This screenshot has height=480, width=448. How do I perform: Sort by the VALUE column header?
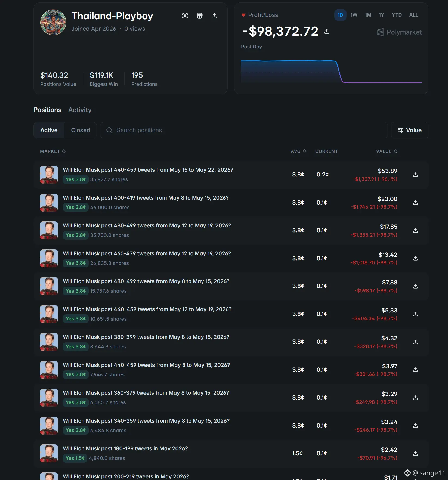click(x=387, y=151)
